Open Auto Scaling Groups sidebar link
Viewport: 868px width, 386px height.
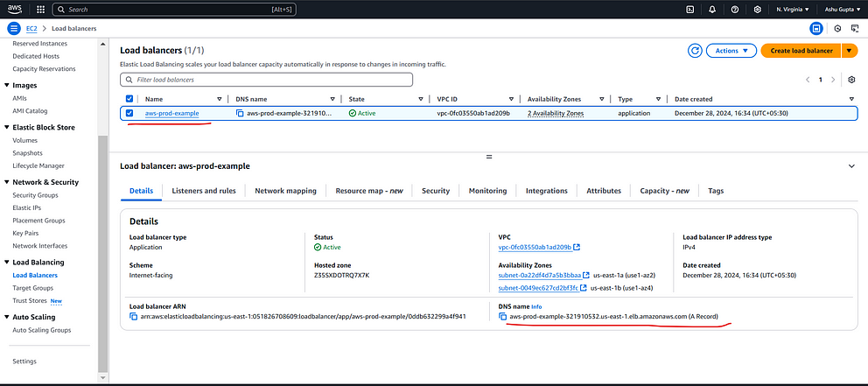coord(41,330)
